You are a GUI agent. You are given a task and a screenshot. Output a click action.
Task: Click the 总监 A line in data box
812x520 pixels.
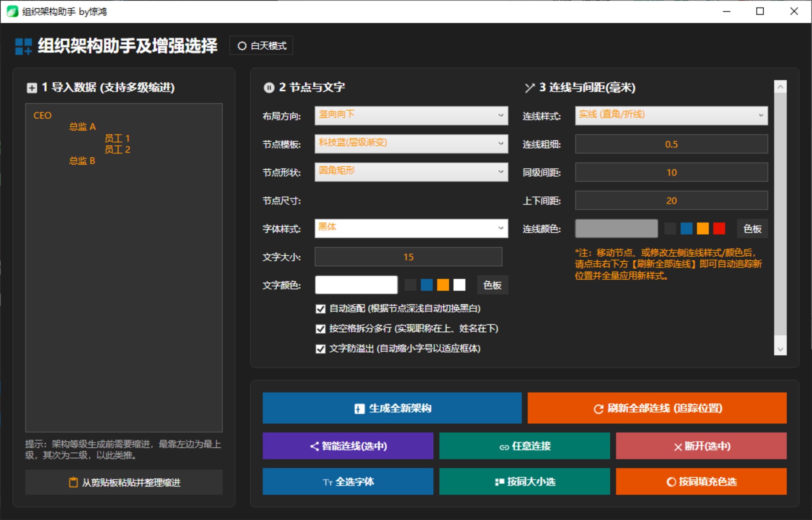(83, 127)
